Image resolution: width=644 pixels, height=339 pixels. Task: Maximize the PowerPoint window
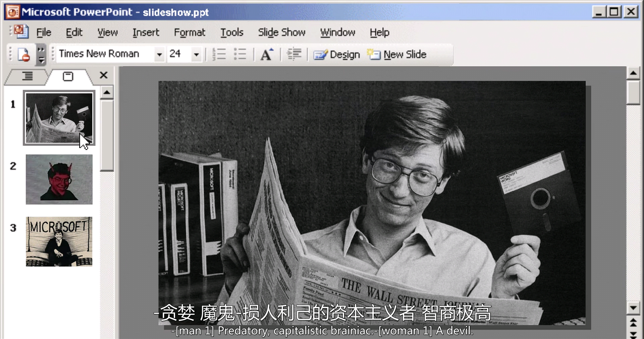point(614,12)
